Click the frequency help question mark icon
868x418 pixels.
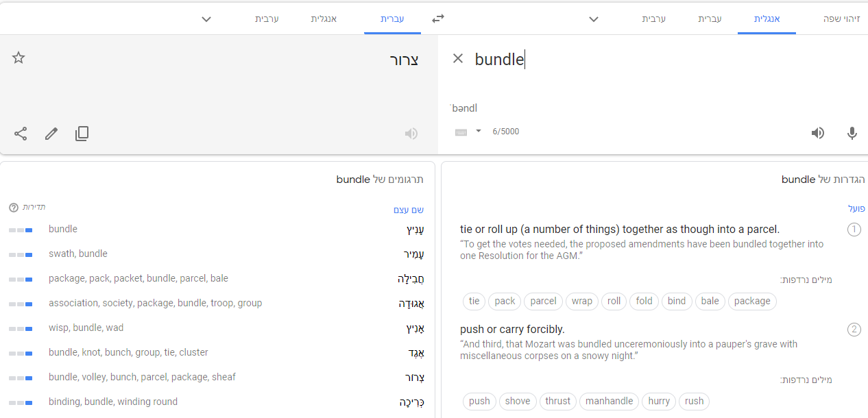pos(14,208)
